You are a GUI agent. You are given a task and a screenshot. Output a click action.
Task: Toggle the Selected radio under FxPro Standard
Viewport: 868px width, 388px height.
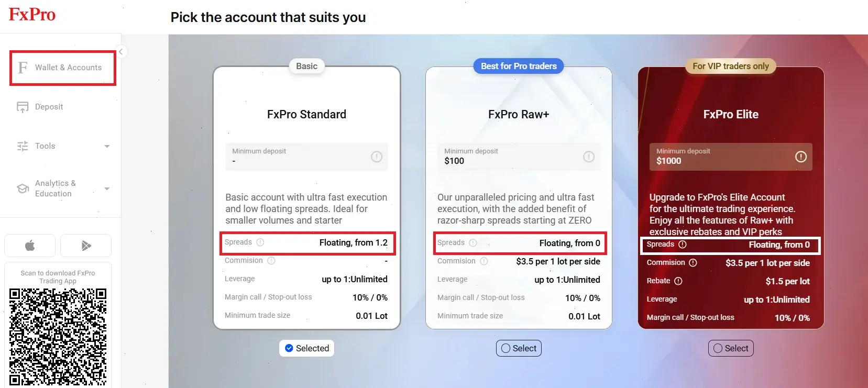tap(289, 348)
